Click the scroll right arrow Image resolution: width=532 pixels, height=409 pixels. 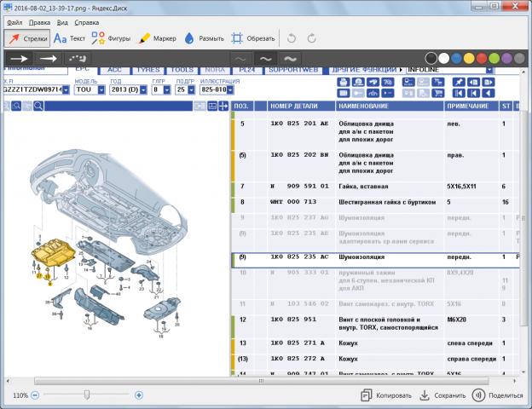pos(515,381)
